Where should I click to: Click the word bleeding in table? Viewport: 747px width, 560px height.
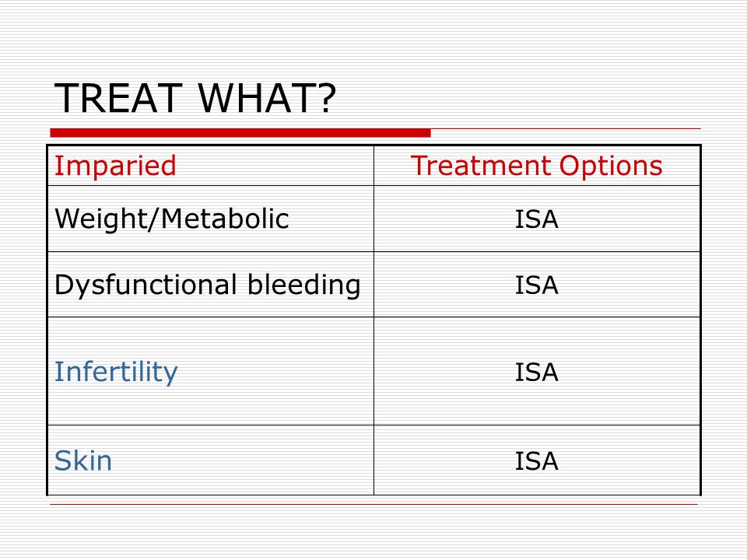[x=304, y=285]
